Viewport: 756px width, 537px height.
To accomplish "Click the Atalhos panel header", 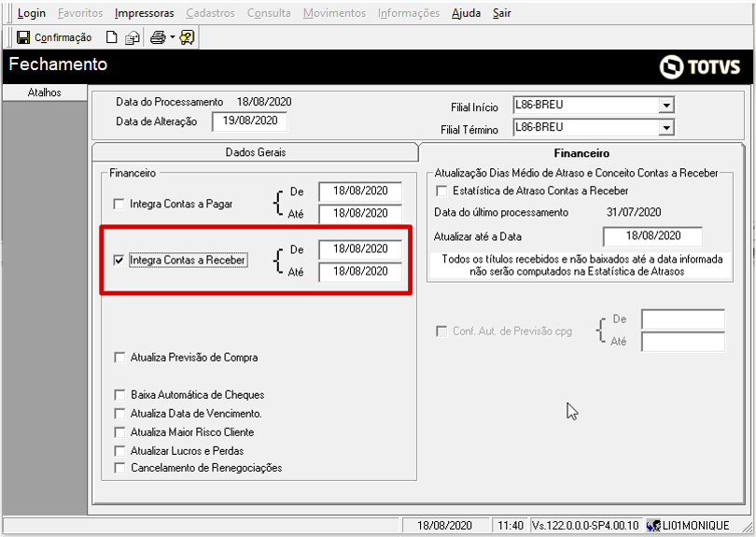I will click(45, 92).
